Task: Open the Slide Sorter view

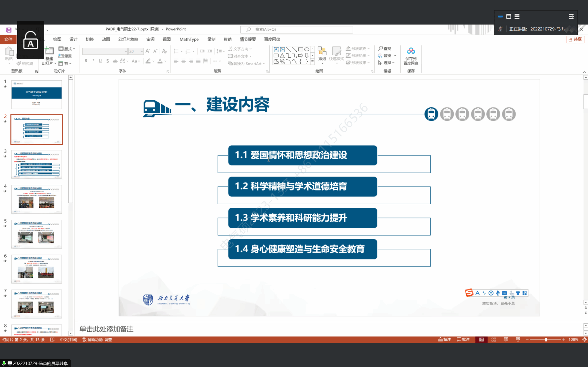Action: (x=494, y=339)
